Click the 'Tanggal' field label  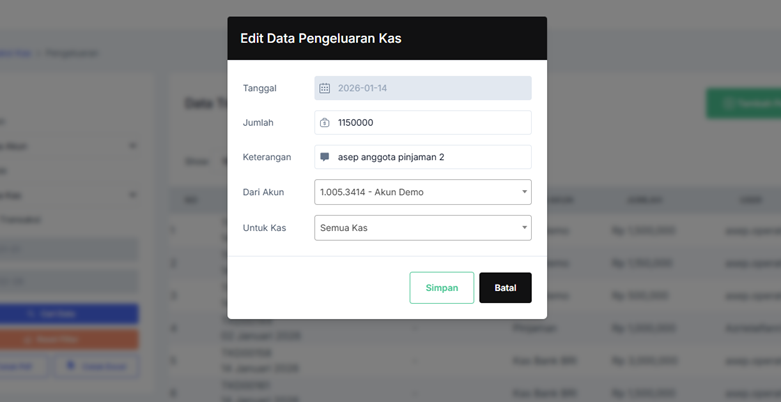[260, 88]
